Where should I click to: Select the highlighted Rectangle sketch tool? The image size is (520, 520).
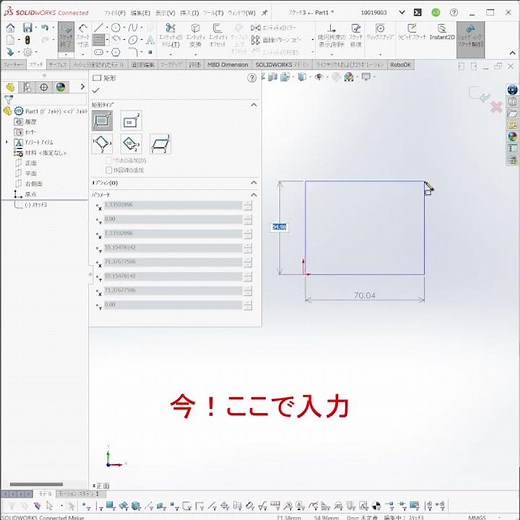[x=98, y=40]
